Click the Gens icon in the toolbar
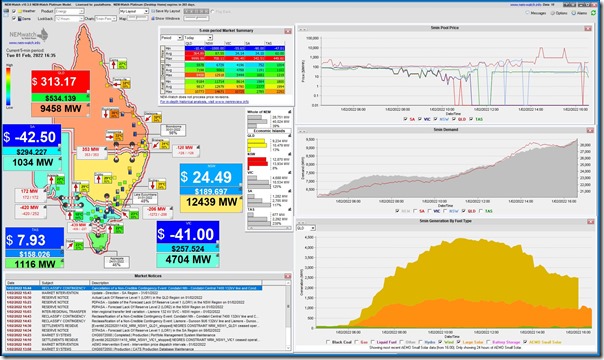 click(20, 18)
